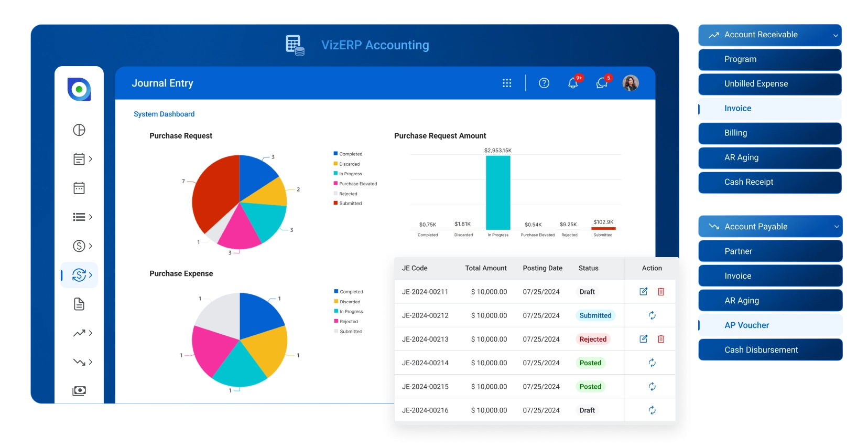Open Partner menu item
The width and height of the screenshot is (868, 446).
coord(770,251)
